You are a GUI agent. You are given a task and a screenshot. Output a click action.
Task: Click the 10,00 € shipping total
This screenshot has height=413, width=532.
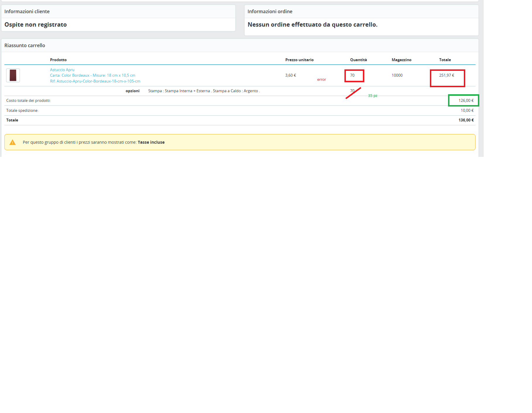tap(467, 110)
